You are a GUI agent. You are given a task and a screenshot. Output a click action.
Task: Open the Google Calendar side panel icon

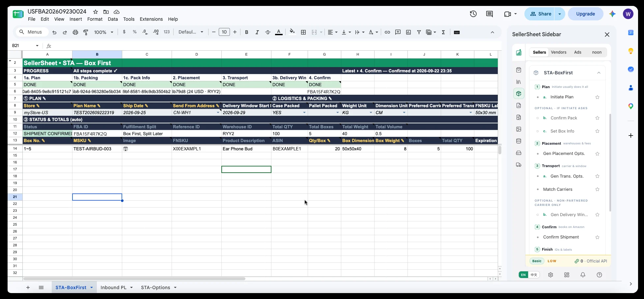(x=631, y=32)
